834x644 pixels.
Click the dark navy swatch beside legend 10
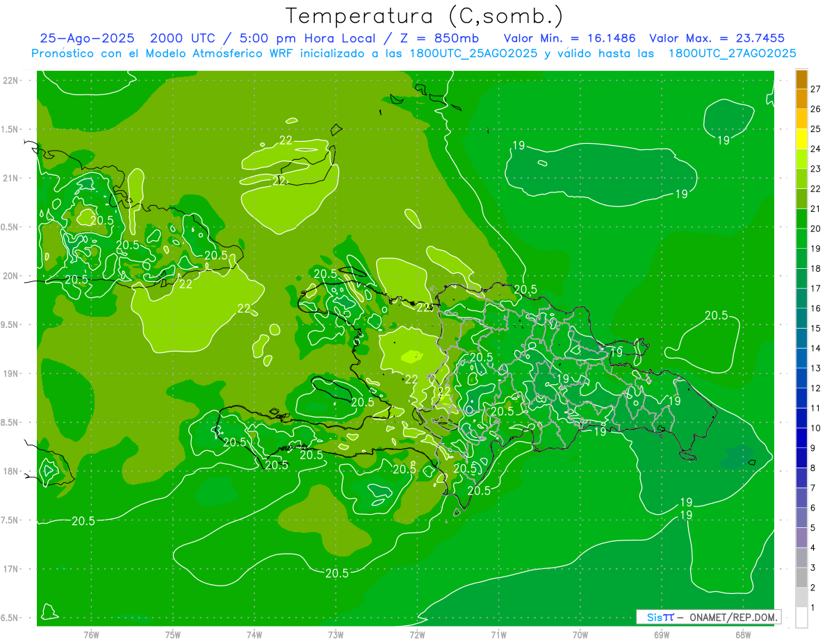[801, 418]
